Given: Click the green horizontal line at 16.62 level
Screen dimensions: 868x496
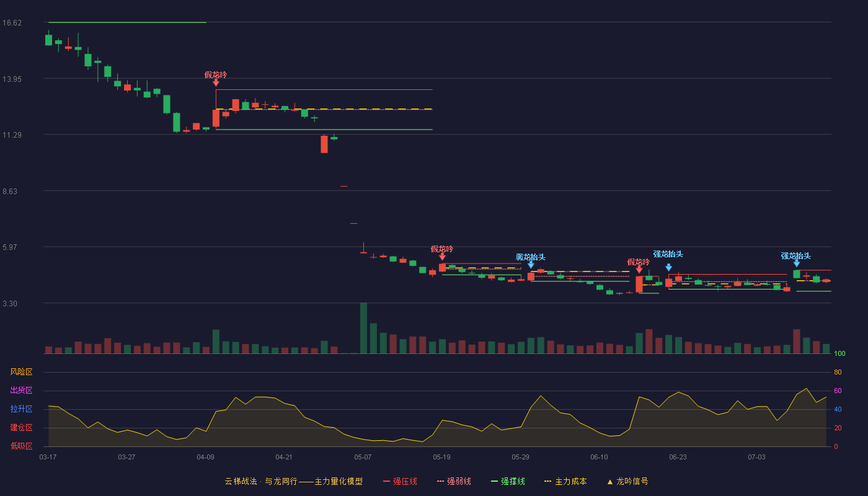Looking at the screenshot, I should [127, 22].
